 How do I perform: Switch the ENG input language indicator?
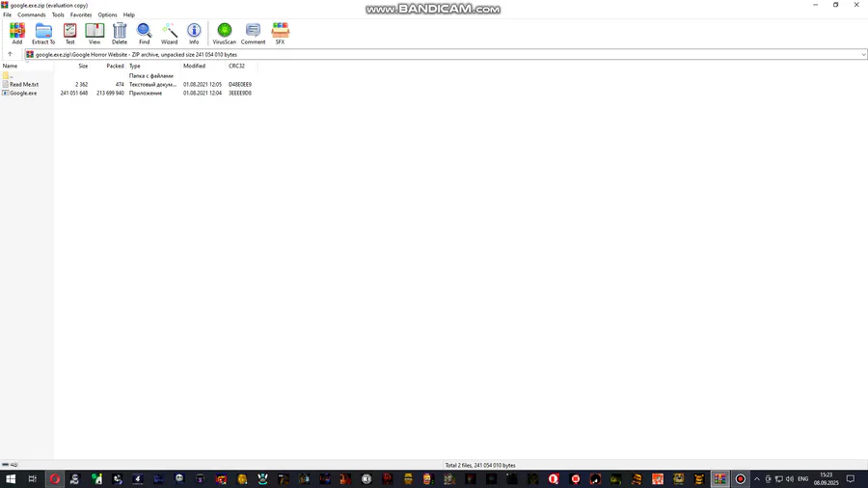point(803,479)
